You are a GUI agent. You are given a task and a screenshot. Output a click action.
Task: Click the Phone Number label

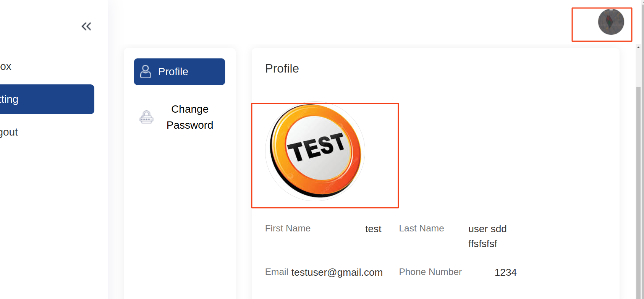point(430,272)
